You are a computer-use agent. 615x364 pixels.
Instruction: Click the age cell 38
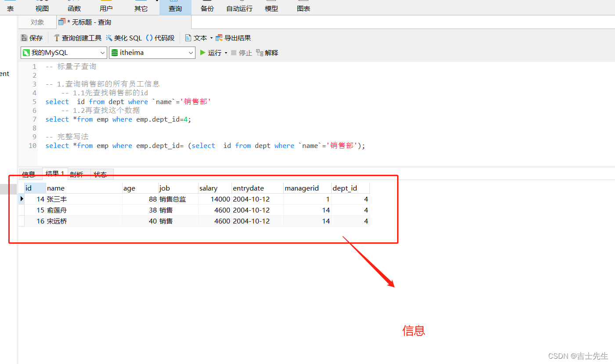click(140, 210)
